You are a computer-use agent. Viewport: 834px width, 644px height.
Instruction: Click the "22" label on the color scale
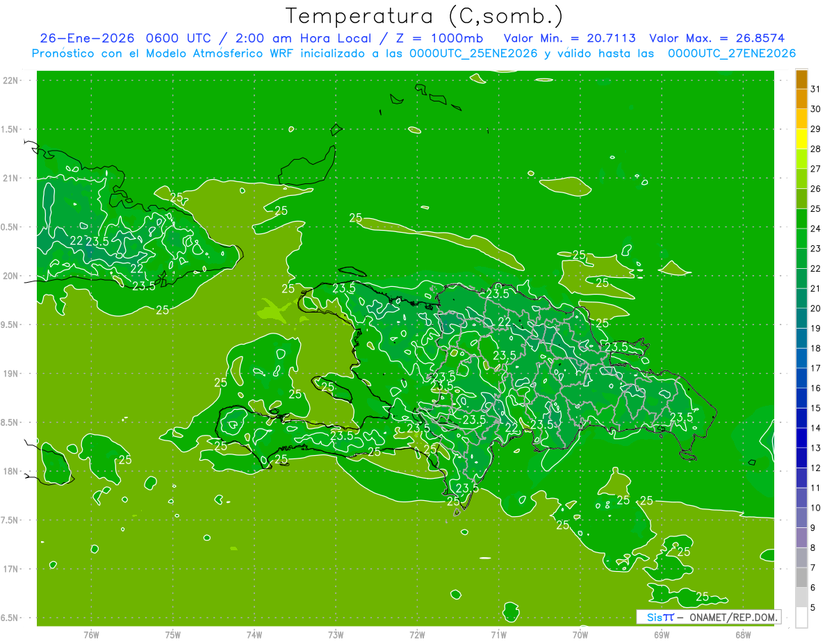pyautogui.click(x=816, y=268)
